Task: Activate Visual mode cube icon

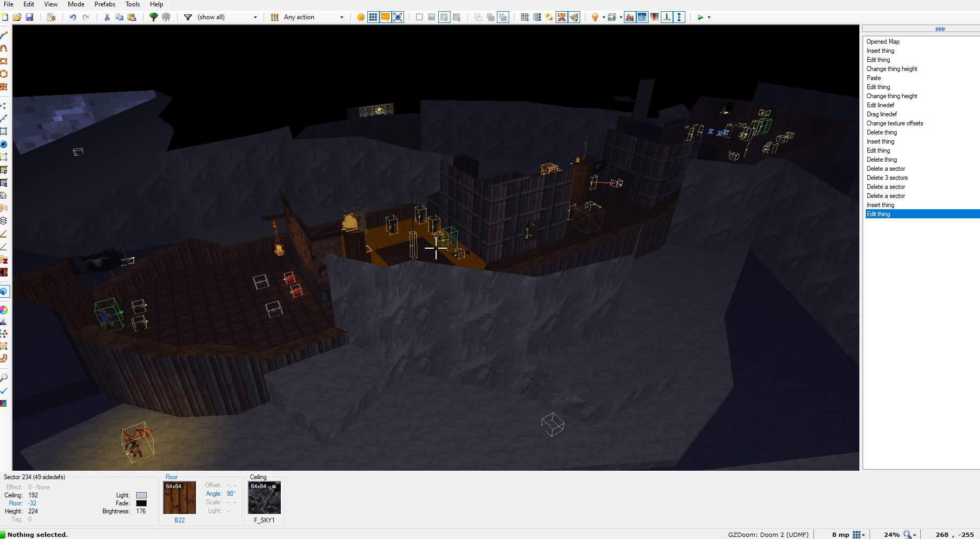Action: [4, 291]
